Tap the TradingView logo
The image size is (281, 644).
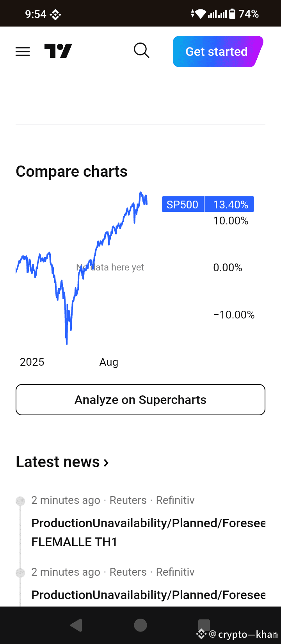(58, 51)
